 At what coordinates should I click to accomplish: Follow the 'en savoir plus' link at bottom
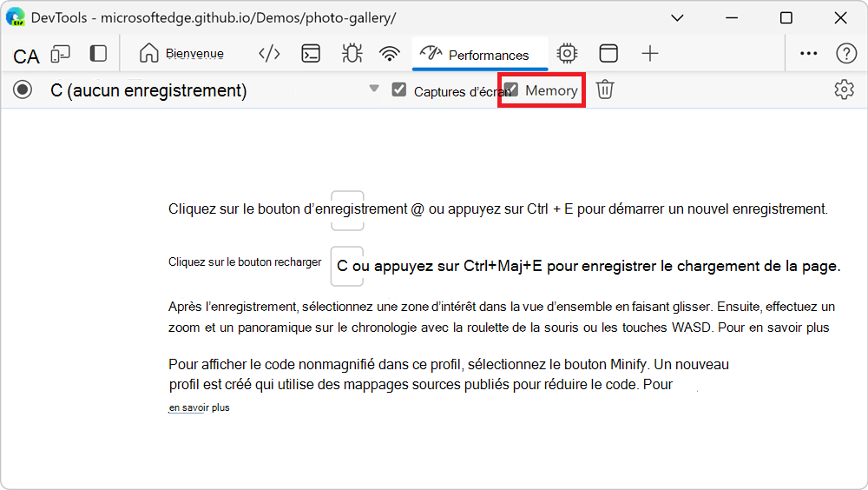click(199, 408)
